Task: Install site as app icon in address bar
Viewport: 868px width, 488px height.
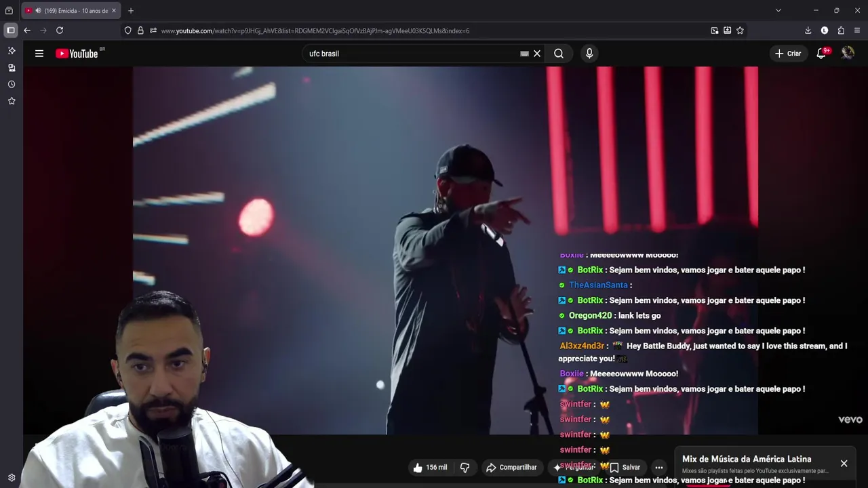Action: [x=727, y=30]
